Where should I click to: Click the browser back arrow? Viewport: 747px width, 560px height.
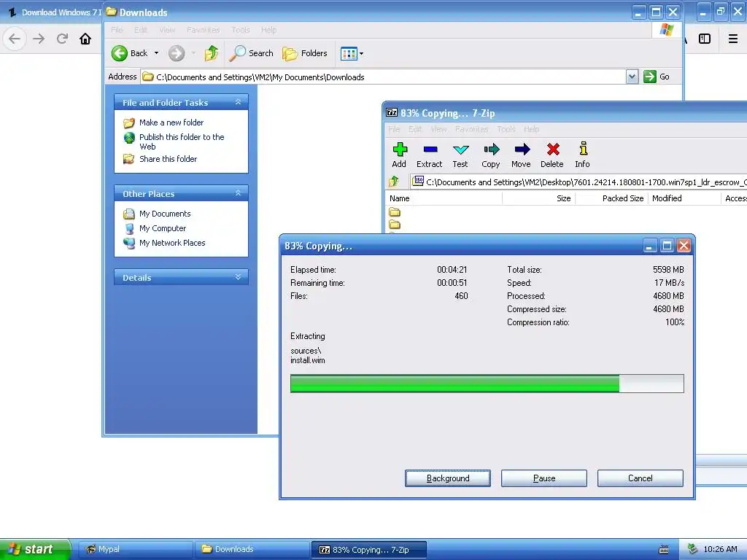pyautogui.click(x=15, y=39)
